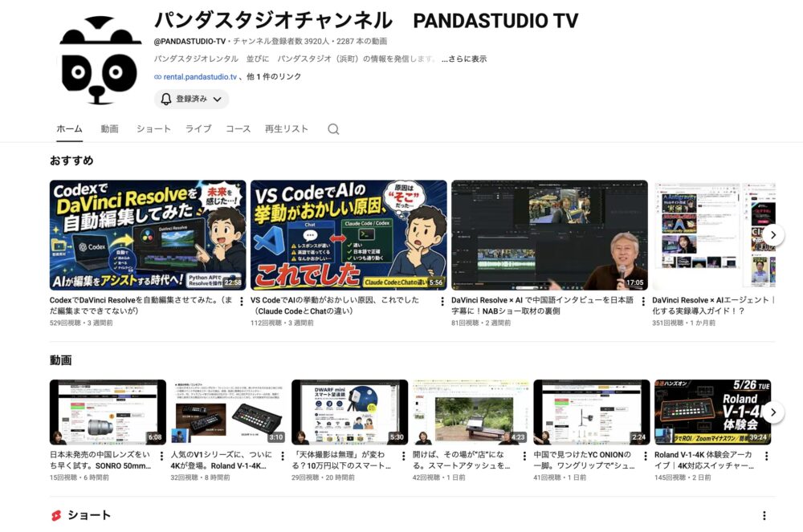Expand channel description with ...さらに表示
803x532 pixels.
click(464, 59)
